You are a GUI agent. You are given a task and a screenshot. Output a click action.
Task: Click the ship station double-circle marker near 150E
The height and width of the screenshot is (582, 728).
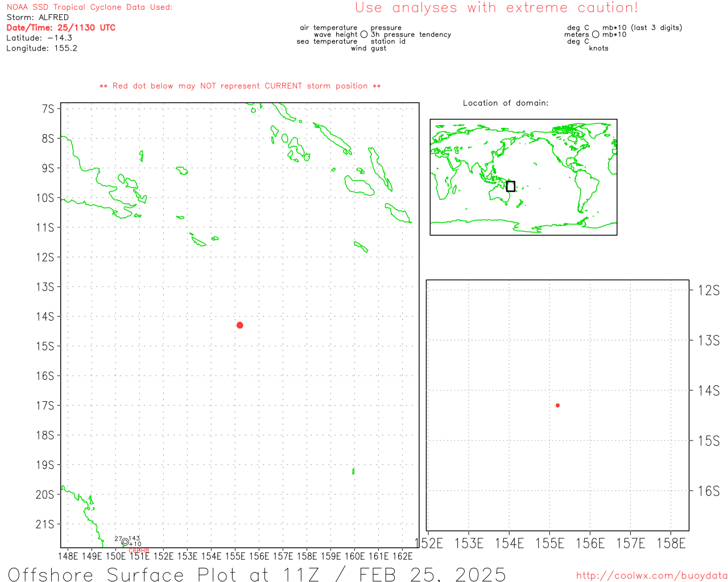tap(125, 542)
